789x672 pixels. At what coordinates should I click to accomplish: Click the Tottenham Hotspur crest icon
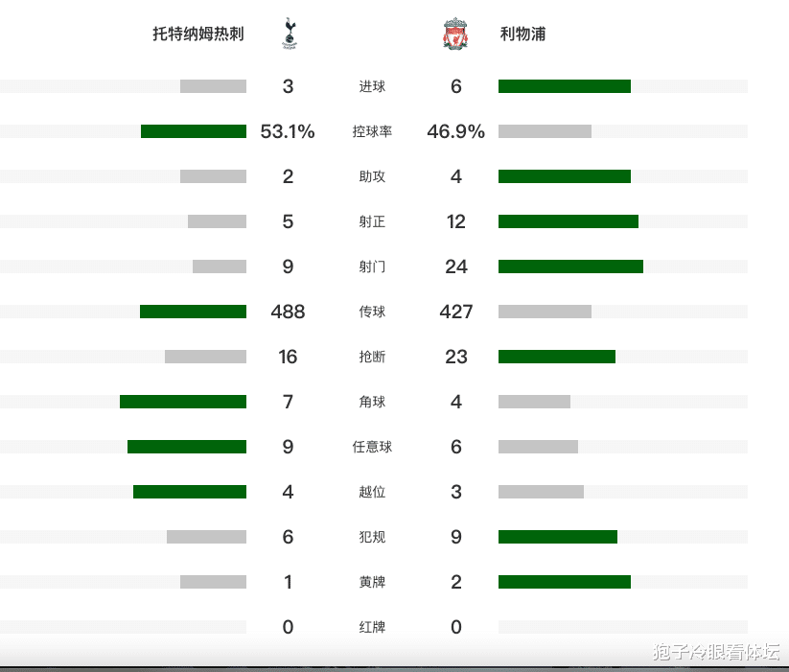[290, 34]
